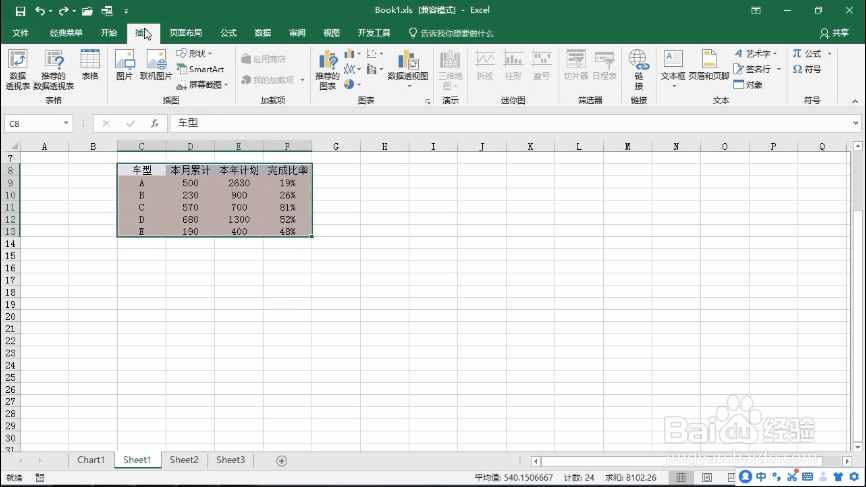Insert a 数据透视表 (PivotTable)
This screenshot has height=487, width=866.
(18, 70)
